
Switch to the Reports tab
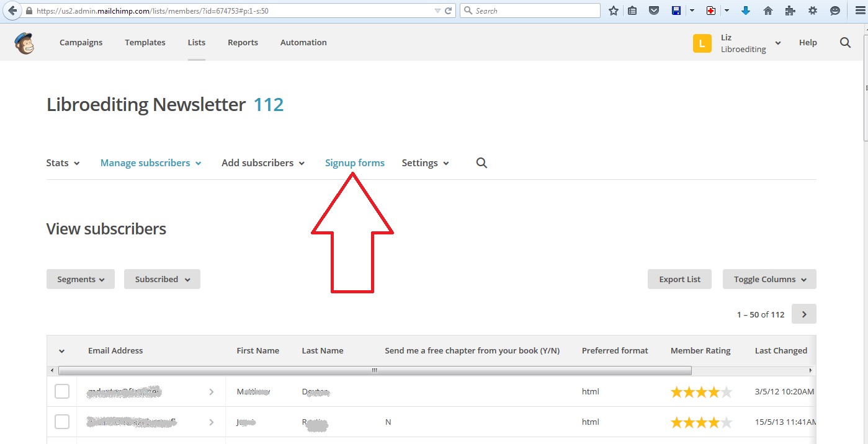coord(243,43)
